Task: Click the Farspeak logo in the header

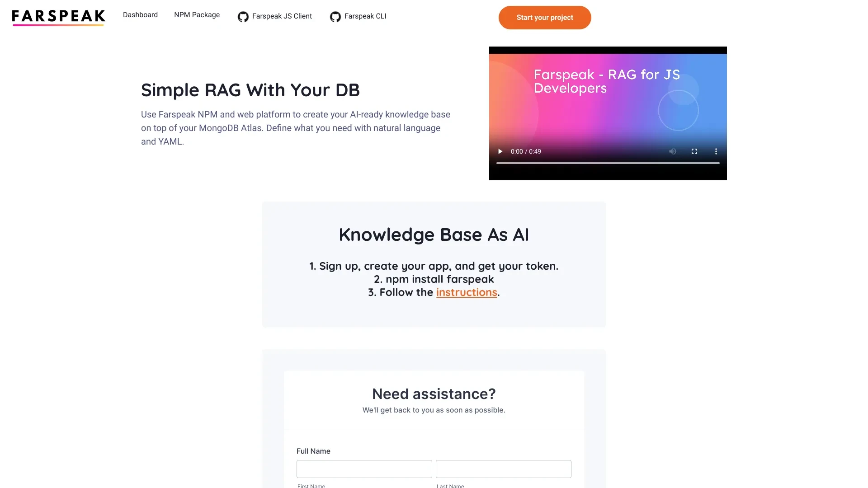Action: click(59, 16)
